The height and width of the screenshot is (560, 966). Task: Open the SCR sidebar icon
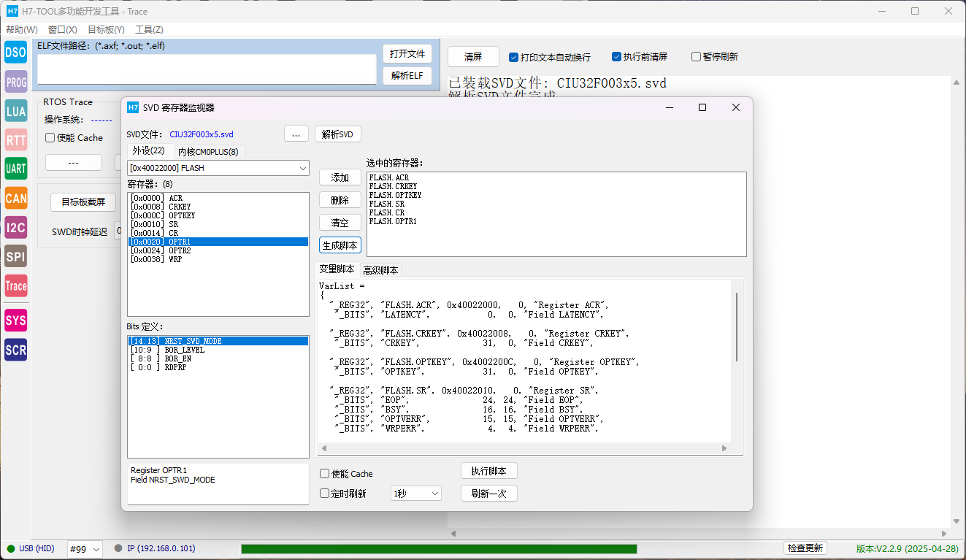(x=15, y=350)
